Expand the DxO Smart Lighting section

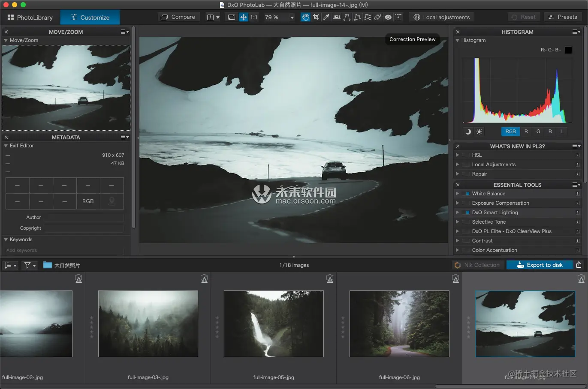pyautogui.click(x=457, y=212)
